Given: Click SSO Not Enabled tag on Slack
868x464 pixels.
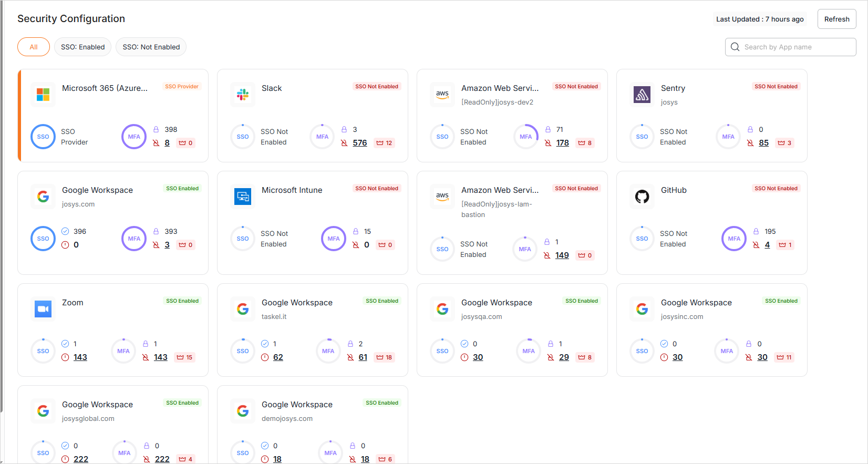Looking at the screenshot, I should [x=377, y=87].
